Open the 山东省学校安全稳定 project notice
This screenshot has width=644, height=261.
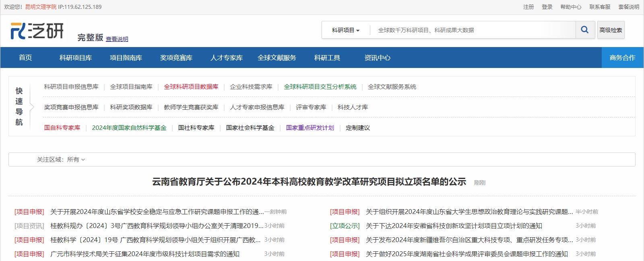(157, 212)
